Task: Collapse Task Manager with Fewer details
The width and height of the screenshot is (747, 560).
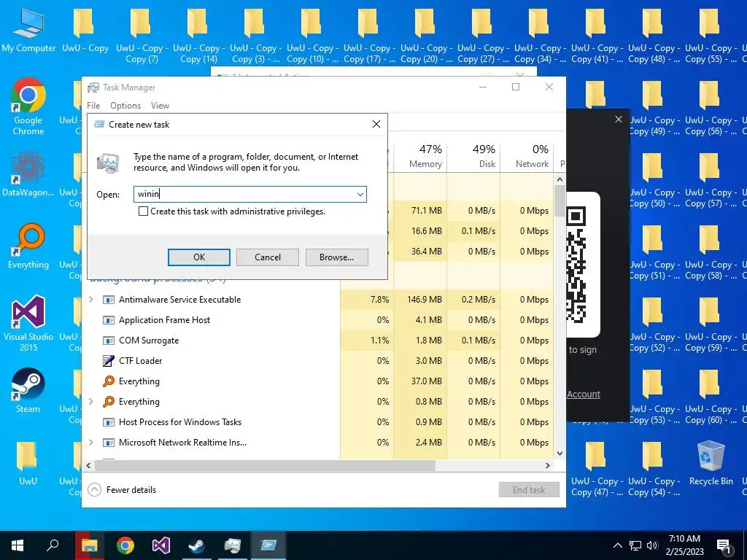Action: tap(123, 490)
